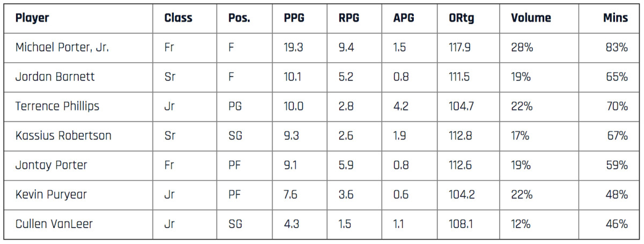The width and height of the screenshot is (644, 244).
Task: Click the 117.9 ORtg value
Action: click(460, 48)
